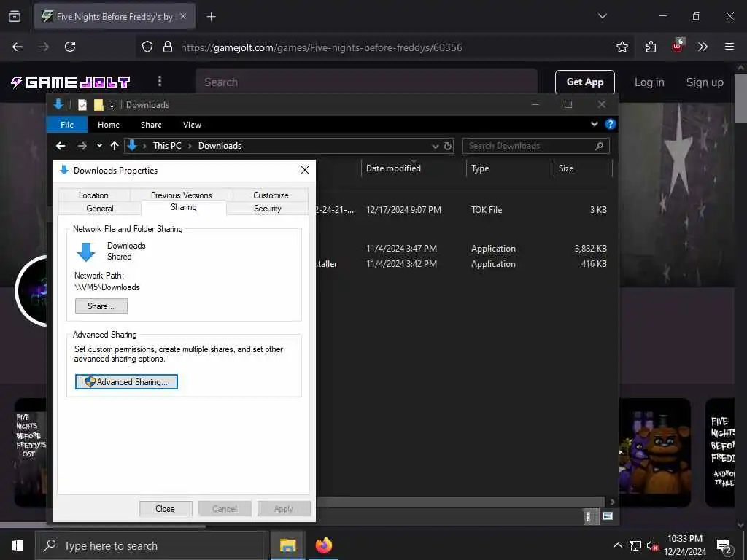Open Firefox application hamburger menu
The width and height of the screenshot is (747, 560).
(729, 47)
